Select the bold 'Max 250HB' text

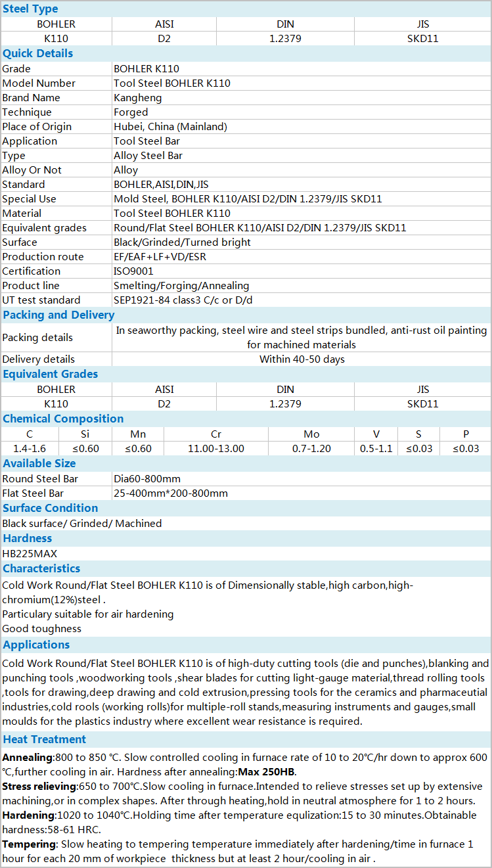coord(265,771)
